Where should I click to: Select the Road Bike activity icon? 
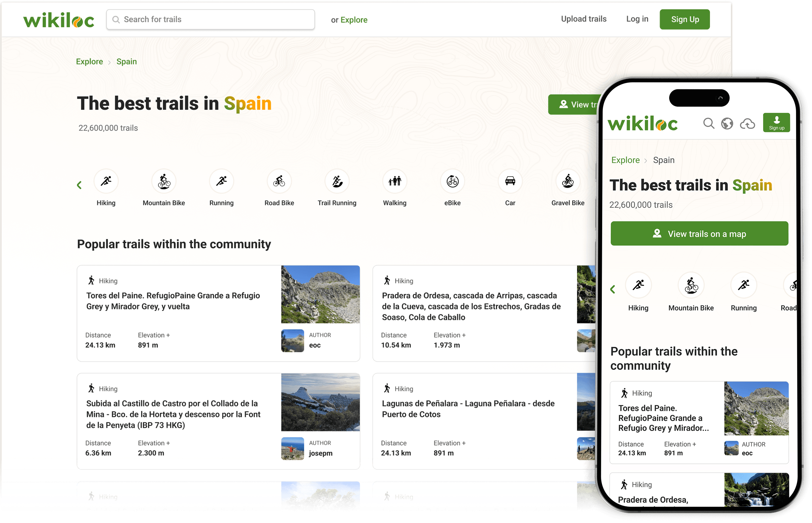point(279,181)
